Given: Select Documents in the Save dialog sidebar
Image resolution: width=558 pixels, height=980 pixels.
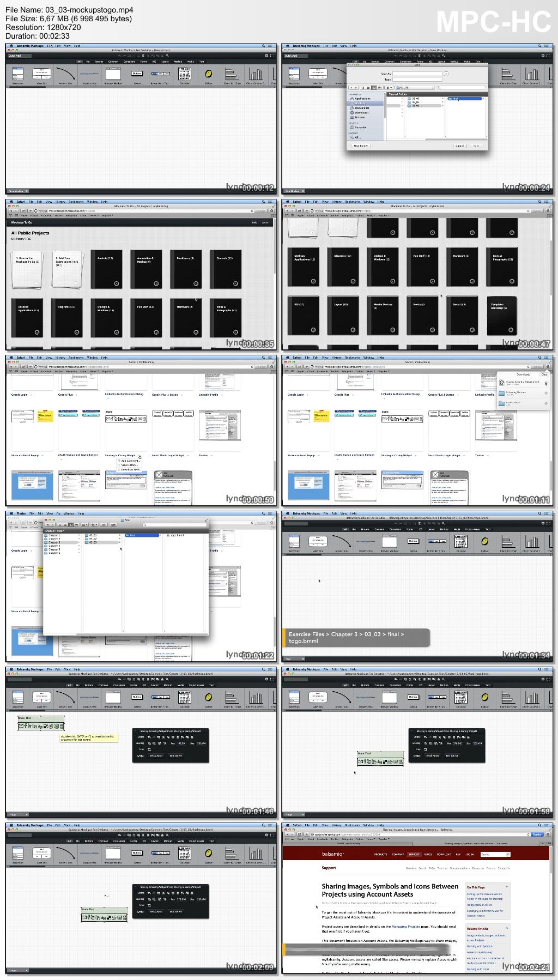Looking at the screenshot, I should (362, 108).
